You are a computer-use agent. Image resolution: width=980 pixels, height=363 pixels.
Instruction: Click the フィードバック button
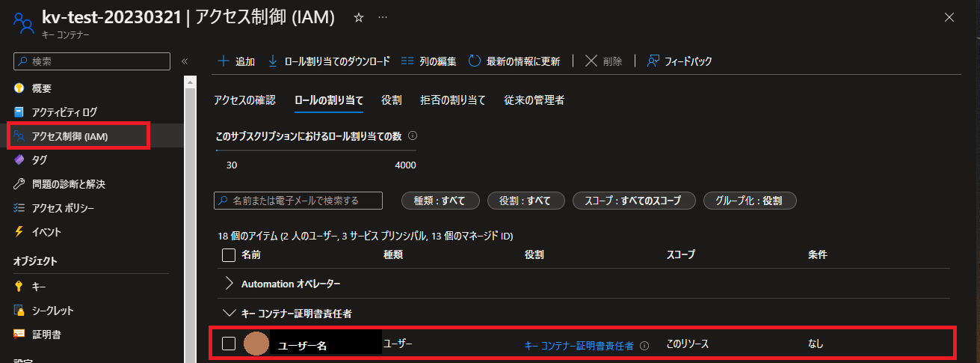point(679,61)
